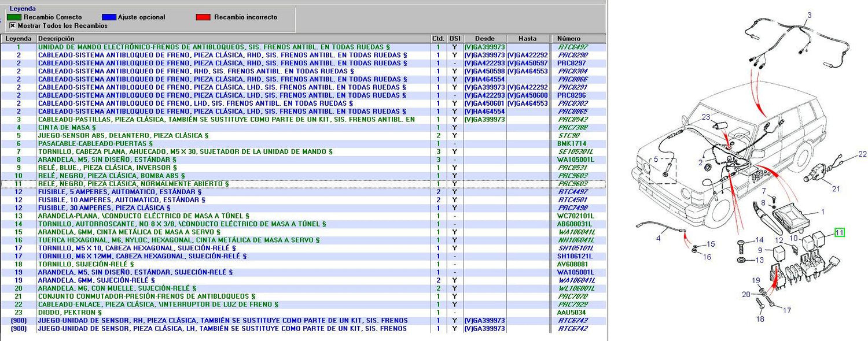Image resolution: width=868 pixels, height=341 pixels.
Task: Click the red Recambio incorrecto swatch
Action: point(203,17)
